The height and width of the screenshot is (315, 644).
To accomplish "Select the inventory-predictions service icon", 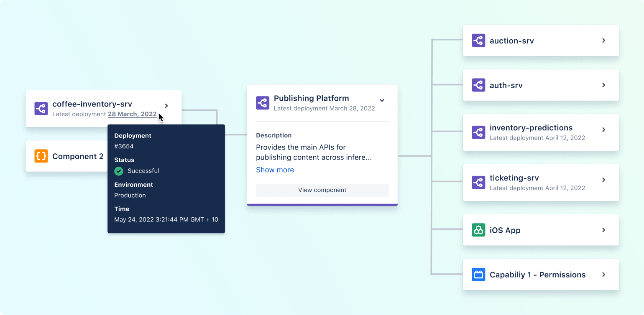I will (478, 132).
